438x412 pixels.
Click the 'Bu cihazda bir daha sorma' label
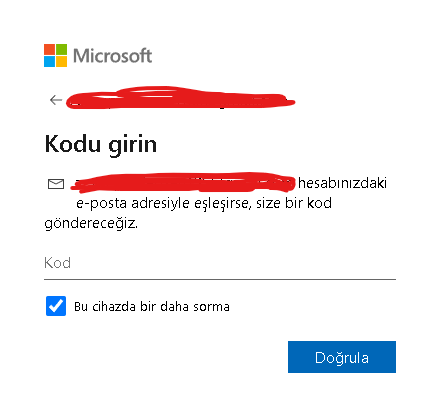(x=152, y=306)
